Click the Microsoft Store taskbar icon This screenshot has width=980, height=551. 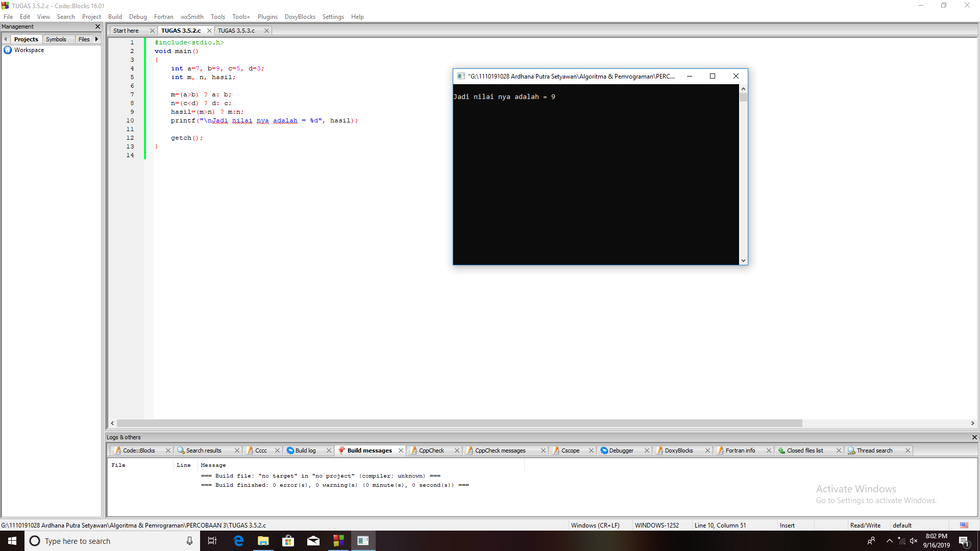[288, 541]
